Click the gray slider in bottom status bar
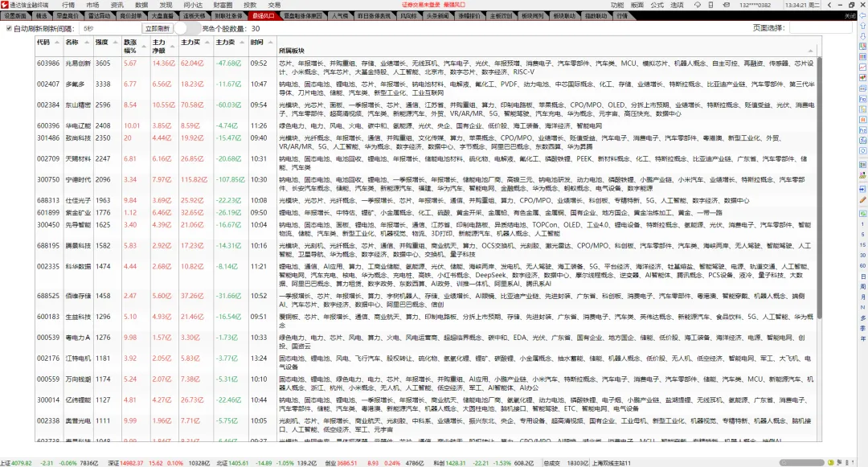 [x=801, y=462]
